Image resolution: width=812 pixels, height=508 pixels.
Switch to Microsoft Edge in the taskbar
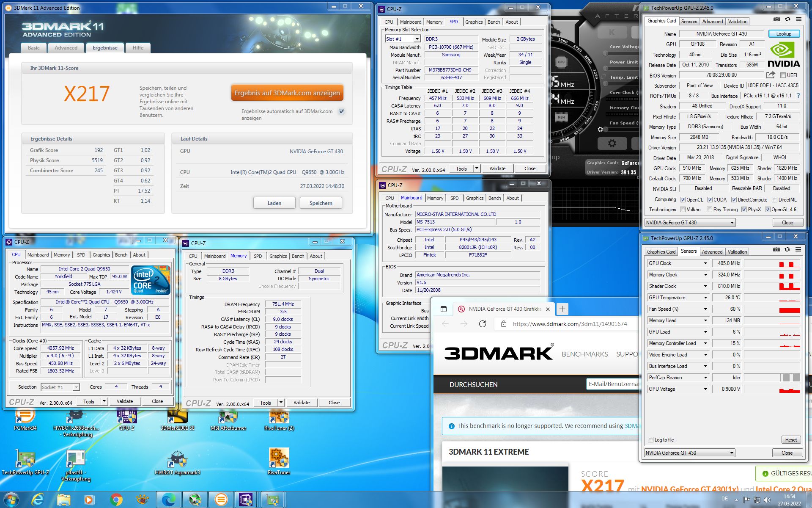click(x=169, y=500)
